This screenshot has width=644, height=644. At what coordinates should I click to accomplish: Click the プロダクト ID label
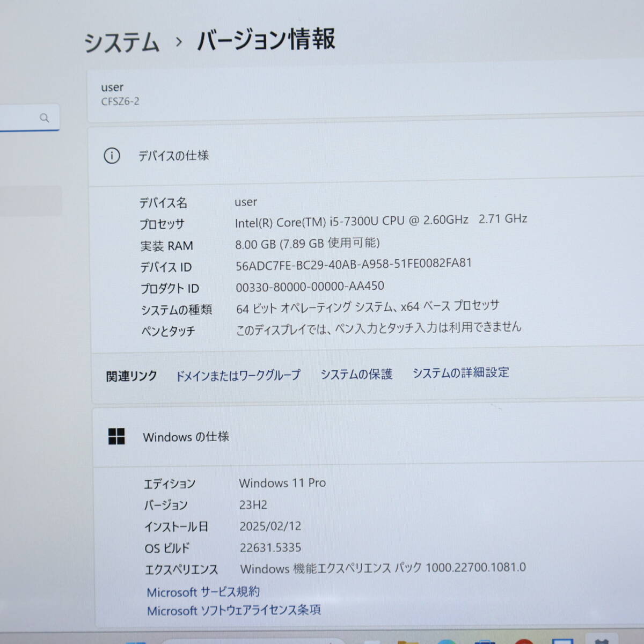click(x=170, y=289)
